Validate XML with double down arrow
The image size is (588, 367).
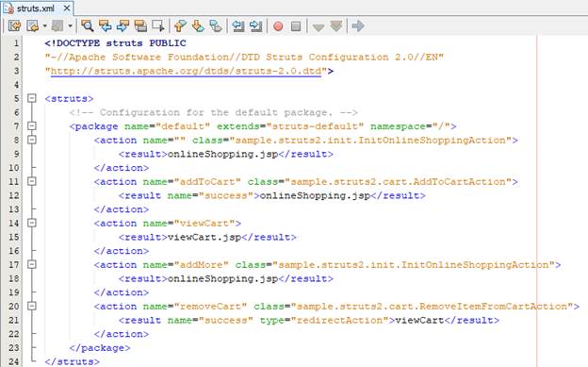click(336, 25)
